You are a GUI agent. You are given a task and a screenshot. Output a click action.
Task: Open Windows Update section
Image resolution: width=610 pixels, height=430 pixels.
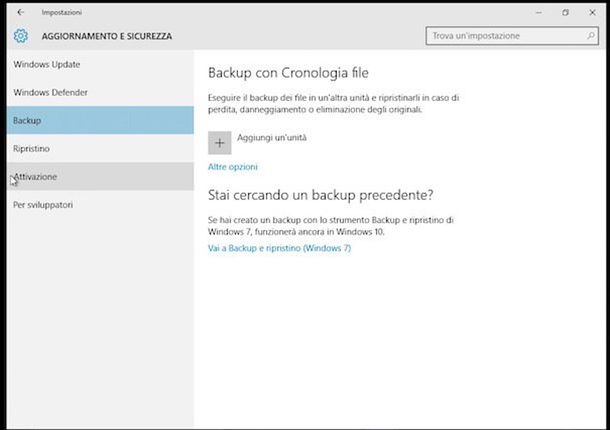pyautogui.click(x=100, y=64)
